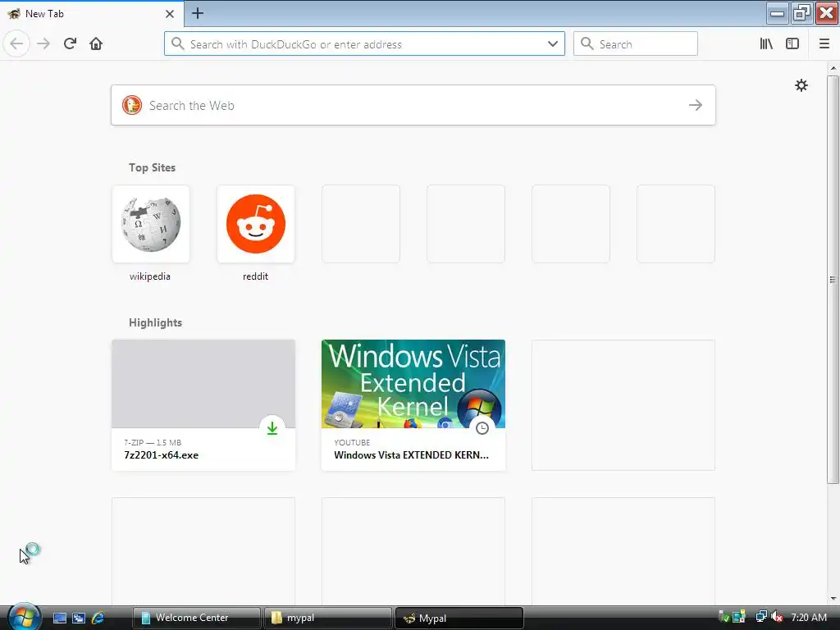Select the Mypal browser taskbar item
Screen dimensions: 840x630
coord(459,618)
